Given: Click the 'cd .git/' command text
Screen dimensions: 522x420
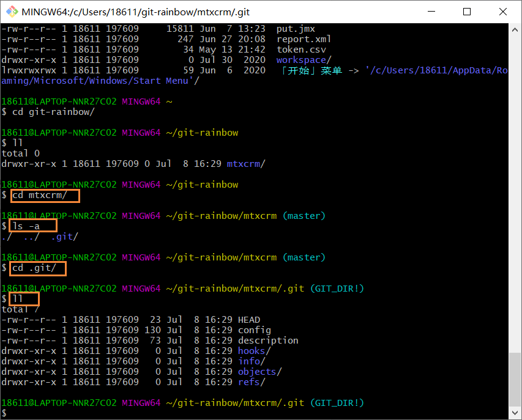Looking at the screenshot, I should tap(34, 268).
